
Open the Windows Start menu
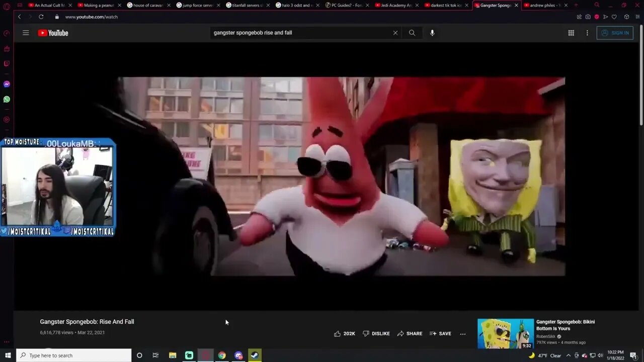(x=8, y=355)
